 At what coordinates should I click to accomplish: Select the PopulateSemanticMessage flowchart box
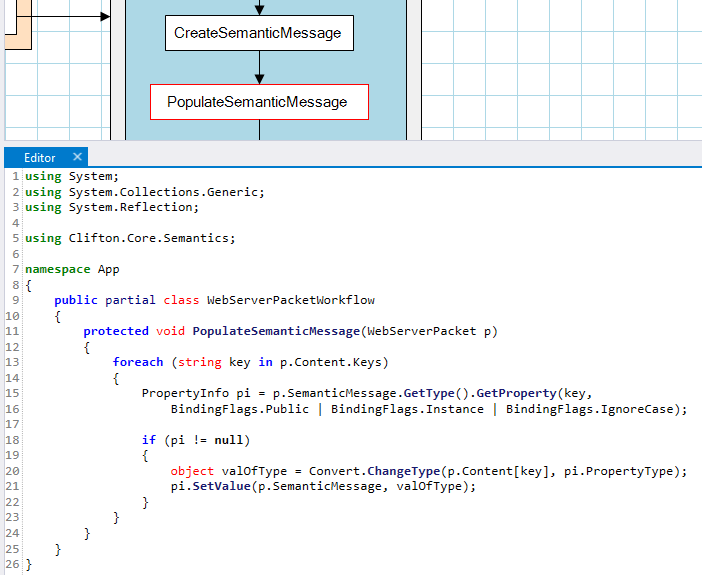[259, 102]
